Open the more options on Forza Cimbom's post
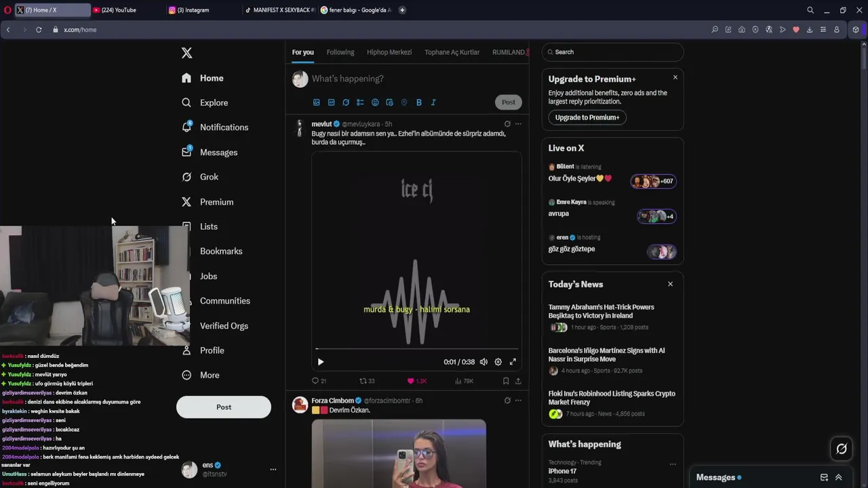 518,401
